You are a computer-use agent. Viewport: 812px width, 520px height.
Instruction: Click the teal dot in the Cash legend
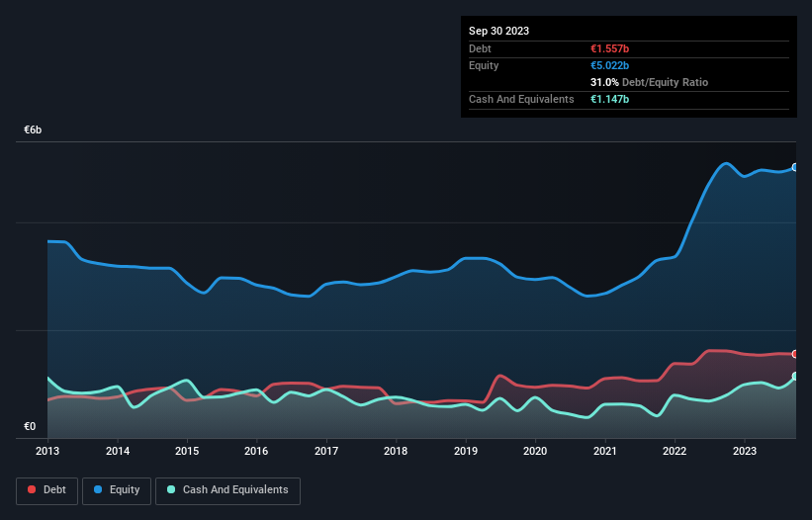(171, 489)
